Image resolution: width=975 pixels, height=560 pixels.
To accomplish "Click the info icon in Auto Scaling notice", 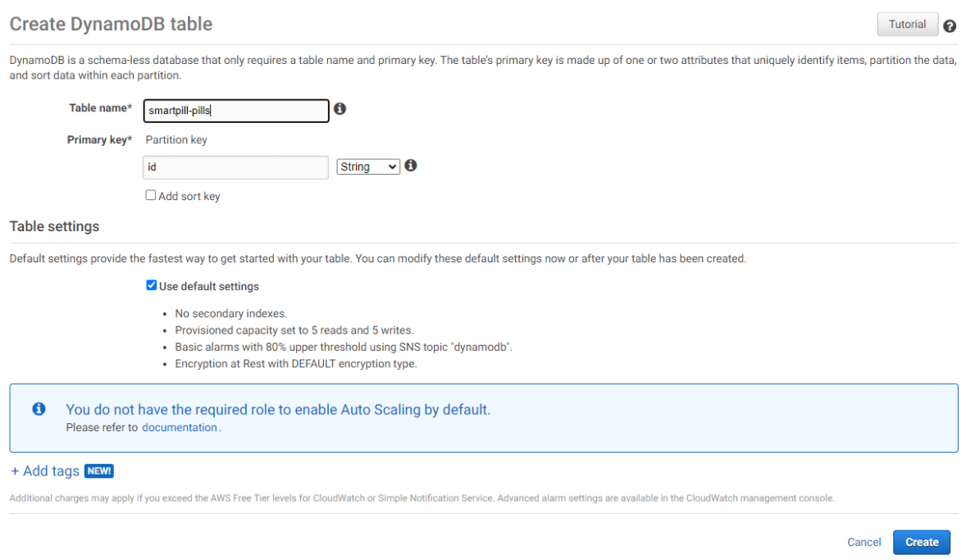I will [x=39, y=409].
